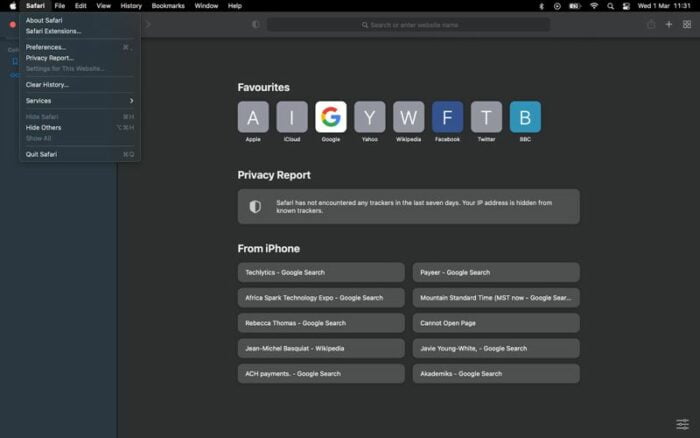Open the Apple favourite
700x438 pixels.
253,117
